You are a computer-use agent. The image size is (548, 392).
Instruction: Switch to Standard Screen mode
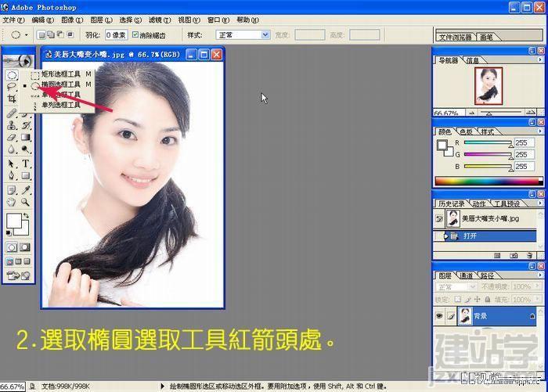coord(9,261)
